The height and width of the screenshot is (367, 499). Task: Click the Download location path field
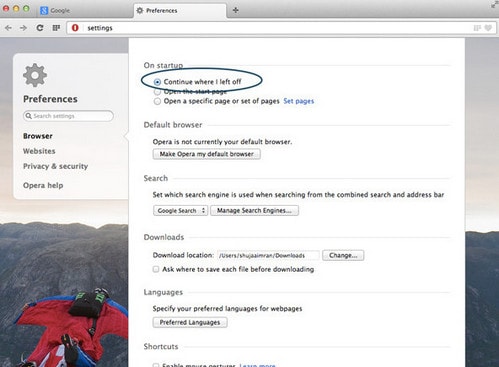[268, 256]
